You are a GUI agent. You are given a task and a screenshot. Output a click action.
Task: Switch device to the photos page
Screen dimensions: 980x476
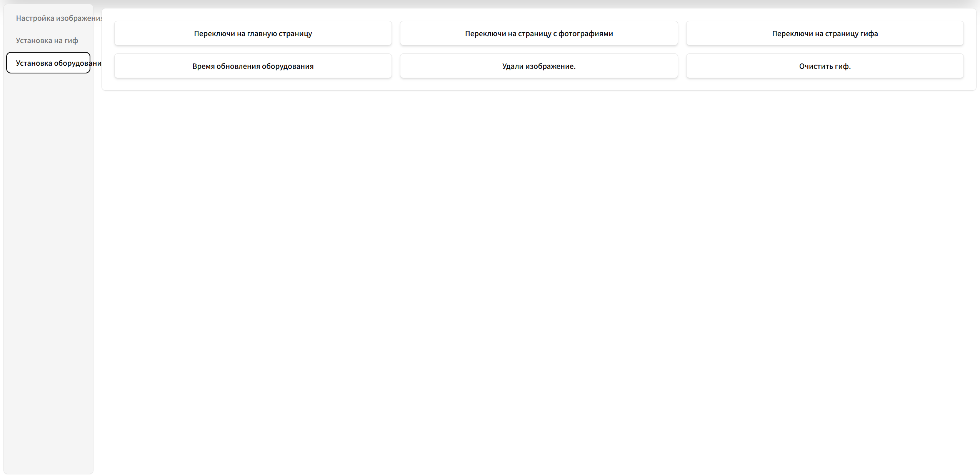[538, 33]
